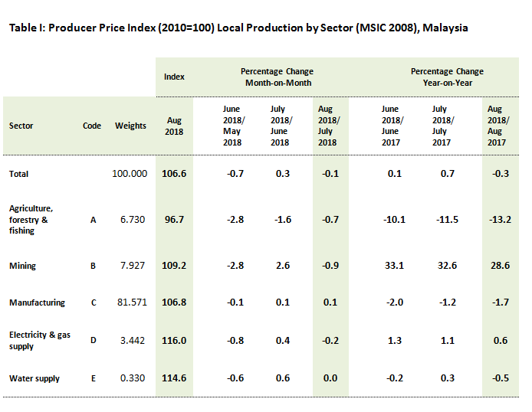
Task: Click the Mining row label
Action: point(22,266)
